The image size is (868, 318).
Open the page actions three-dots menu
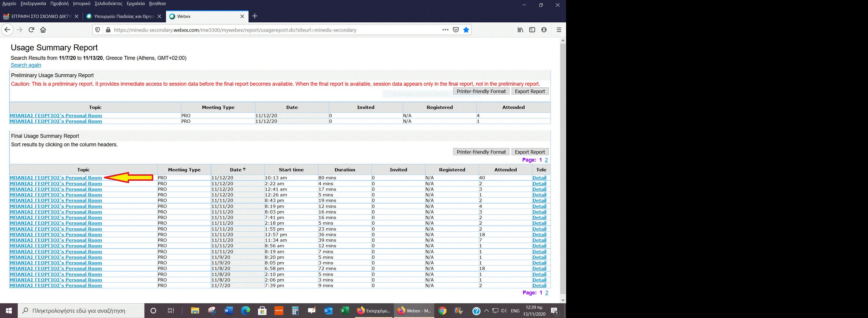(445, 30)
